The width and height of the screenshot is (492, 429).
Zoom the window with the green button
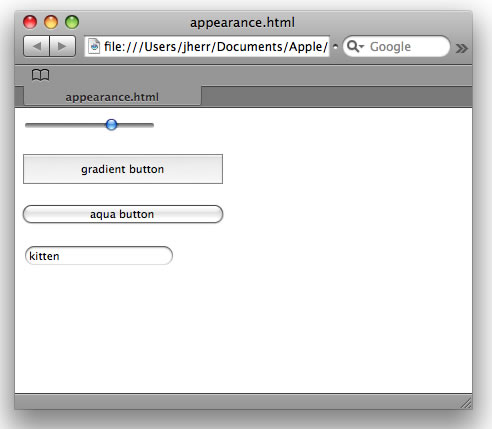(x=72, y=22)
